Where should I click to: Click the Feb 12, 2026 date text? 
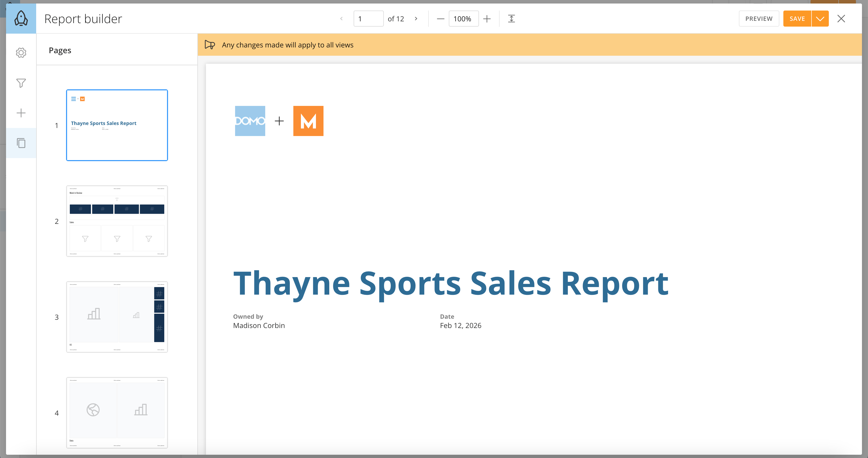[461, 325]
